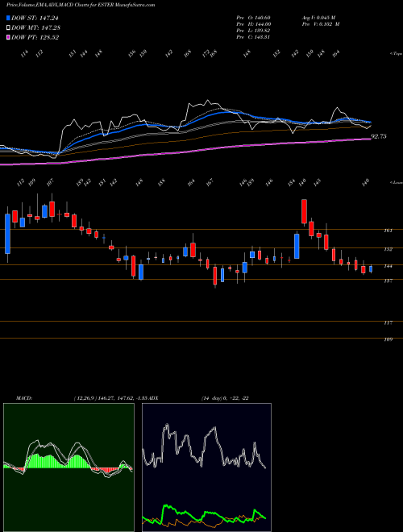Viewport: 403px width, 532px height.
Task: Click the blue DOW ST legend swatch
Action: 9,18
